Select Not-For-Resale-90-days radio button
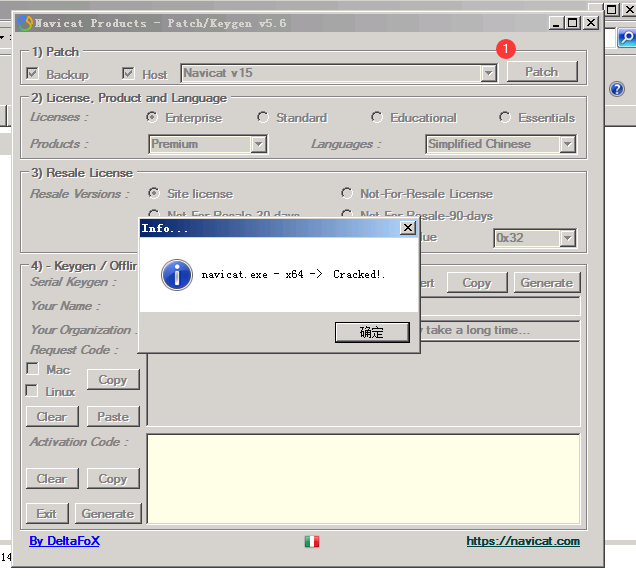Image resolution: width=636 pixels, height=586 pixels. (347, 214)
